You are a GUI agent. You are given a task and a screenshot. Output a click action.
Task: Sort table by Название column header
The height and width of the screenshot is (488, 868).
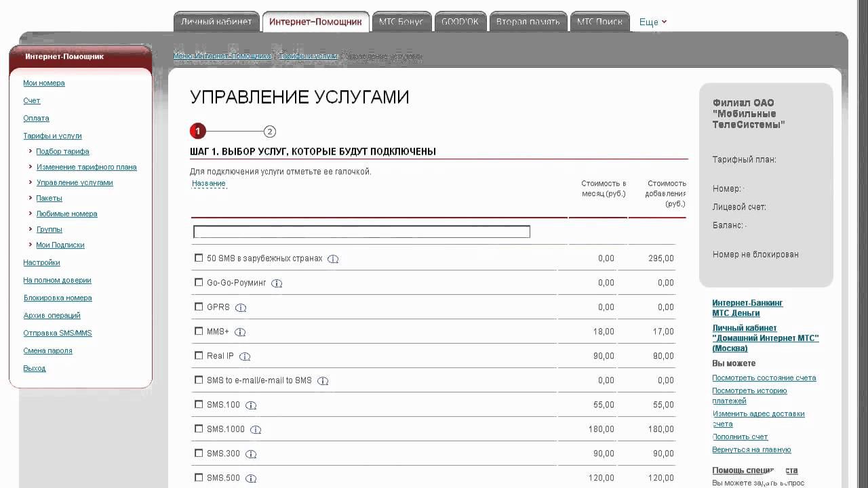click(x=209, y=184)
